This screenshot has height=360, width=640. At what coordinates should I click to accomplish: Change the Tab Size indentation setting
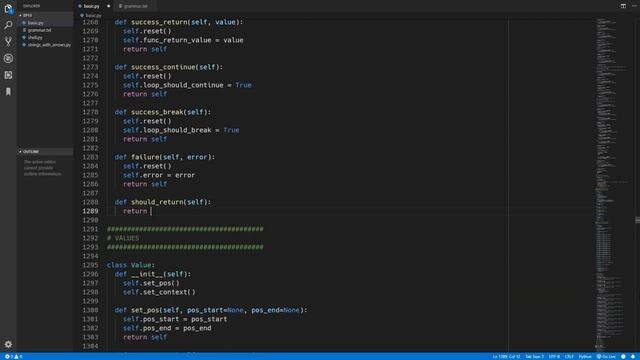534,357
